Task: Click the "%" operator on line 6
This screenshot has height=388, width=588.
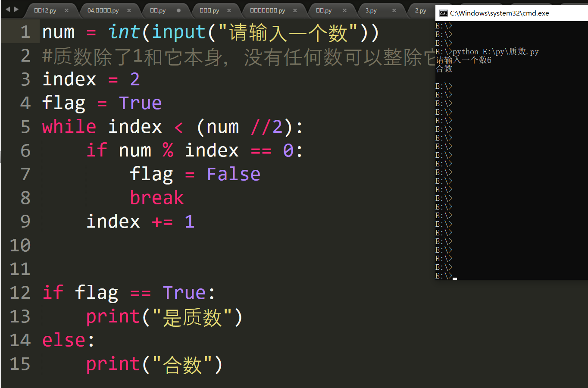Action: [x=168, y=150]
